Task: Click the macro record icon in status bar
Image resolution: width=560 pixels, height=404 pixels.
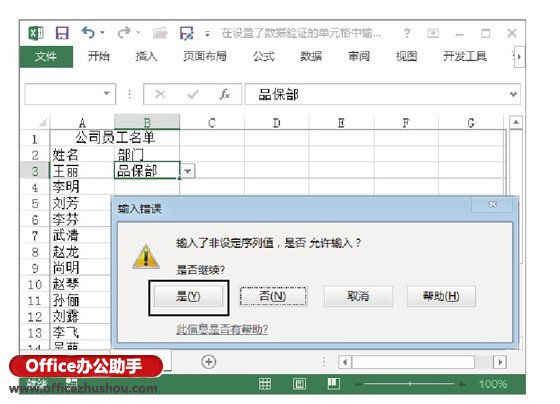Action: (x=71, y=383)
